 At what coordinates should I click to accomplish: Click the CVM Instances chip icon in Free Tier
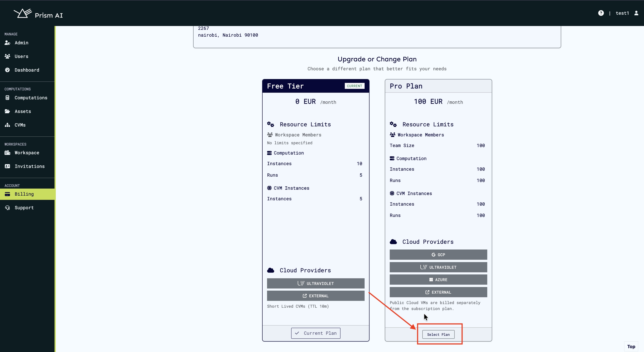(269, 188)
